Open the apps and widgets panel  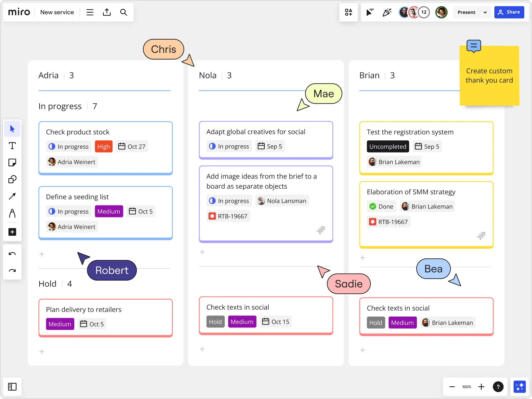[x=349, y=12]
